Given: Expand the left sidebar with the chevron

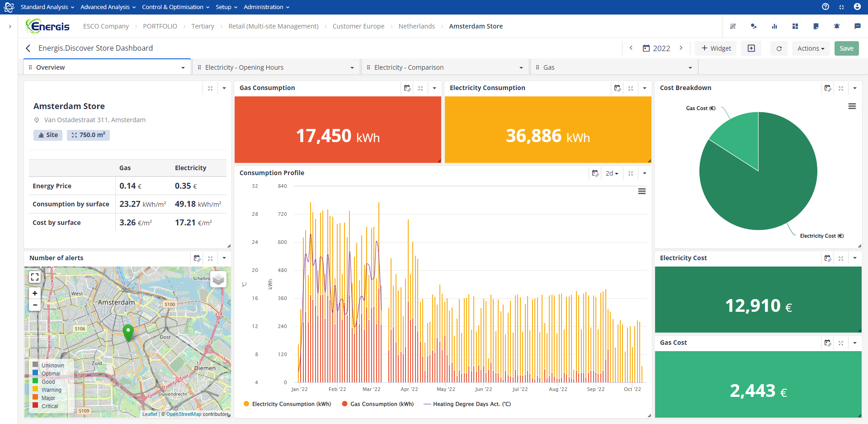Looking at the screenshot, I should tap(10, 27).
